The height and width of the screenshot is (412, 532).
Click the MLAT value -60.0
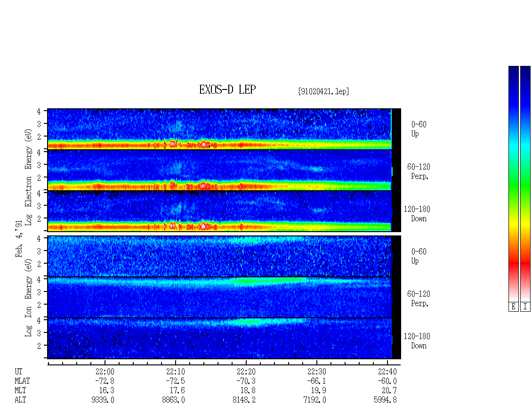pyautogui.click(x=387, y=381)
